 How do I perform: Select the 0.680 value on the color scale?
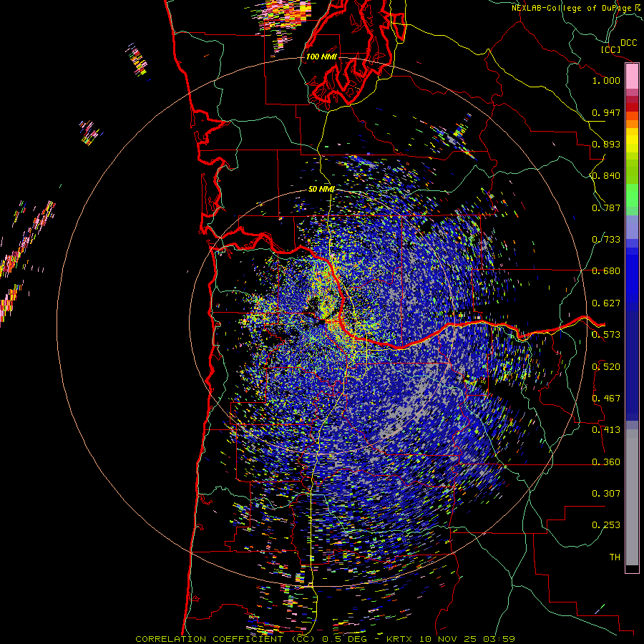click(606, 271)
